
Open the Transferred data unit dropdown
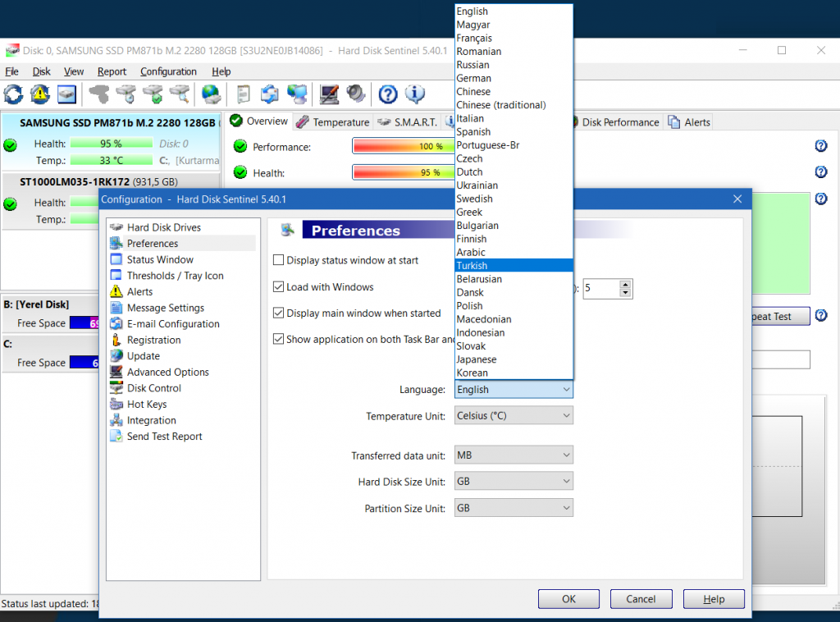pyautogui.click(x=514, y=455)
